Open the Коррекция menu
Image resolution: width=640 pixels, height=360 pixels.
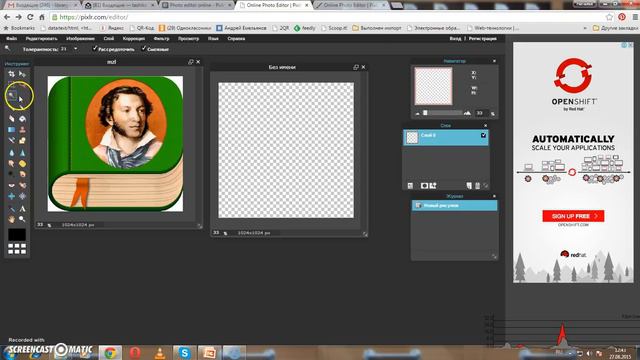(133, 38)
